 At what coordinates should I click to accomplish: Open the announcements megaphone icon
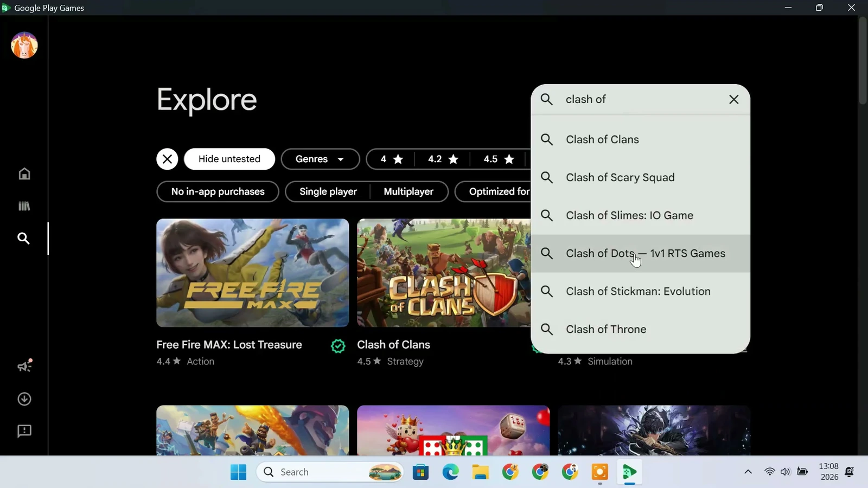point(24,366)
